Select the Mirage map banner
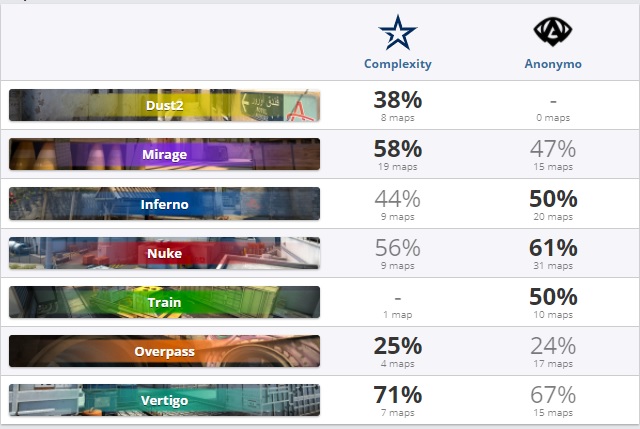Screen dimensions: 640x429 point(164,154)
